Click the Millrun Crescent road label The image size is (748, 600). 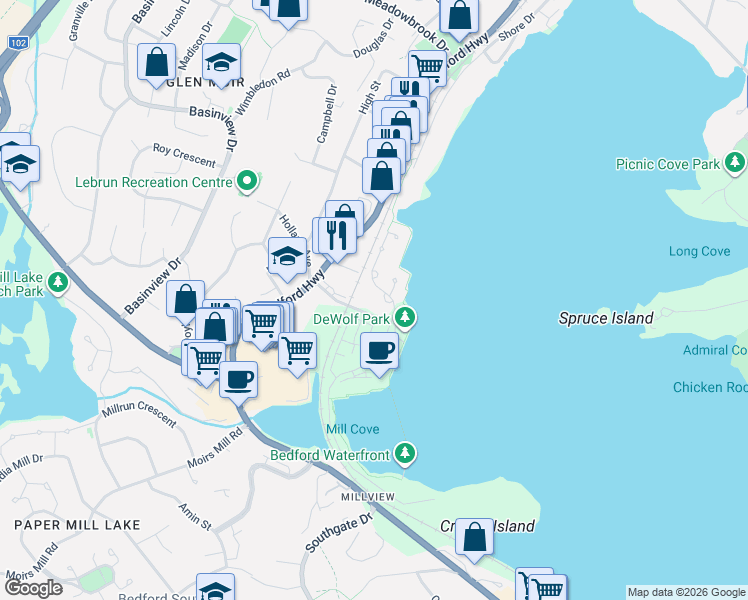pos(139,414)
